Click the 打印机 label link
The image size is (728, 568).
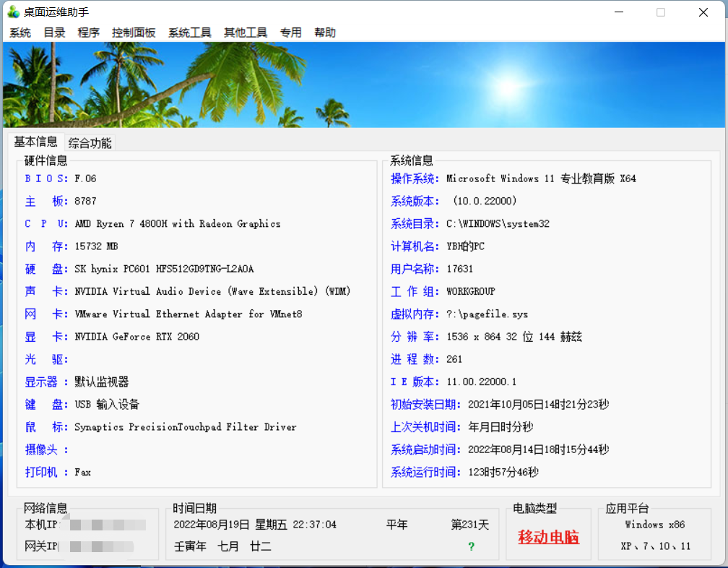42,472
